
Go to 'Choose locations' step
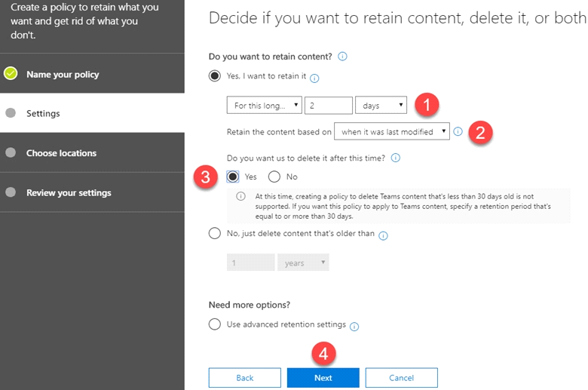pyautogui.click(x=61, y=153)
